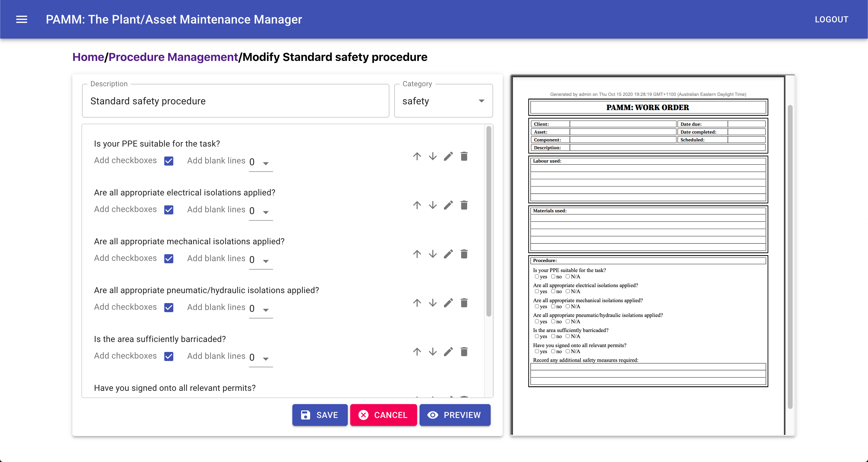Move 'Is your PPE suitable' question up
The height and width of the screenshot is (462, 868).
(x=417, y=156)
